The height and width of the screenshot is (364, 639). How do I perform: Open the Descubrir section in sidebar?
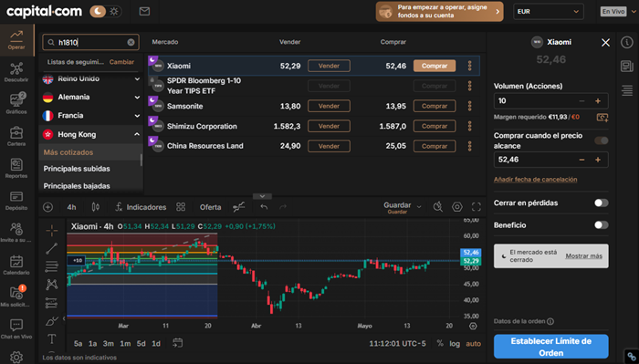point(16,72)
